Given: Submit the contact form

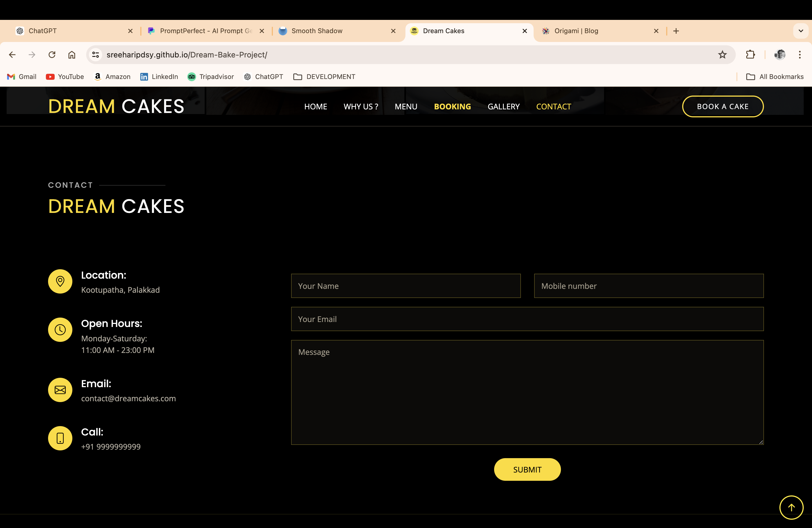Looking at the screenshot, I should pyautogui.click(x=527, y=470).
